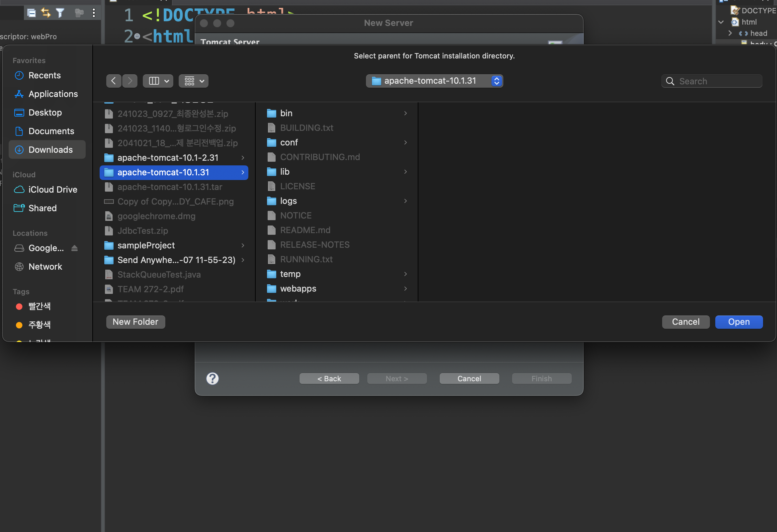Select Recents in Favorites sidebar

pyautogui.click(x=47, y=76)
